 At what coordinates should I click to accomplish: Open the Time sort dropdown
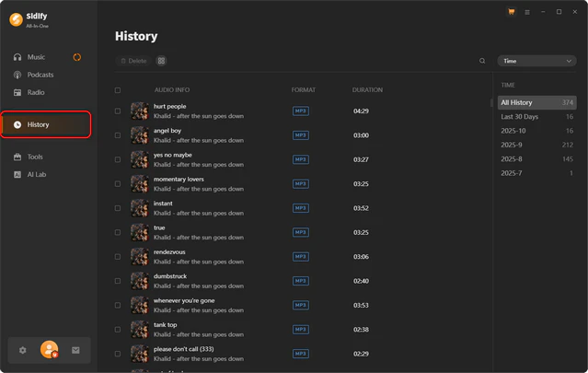(536, 61)
